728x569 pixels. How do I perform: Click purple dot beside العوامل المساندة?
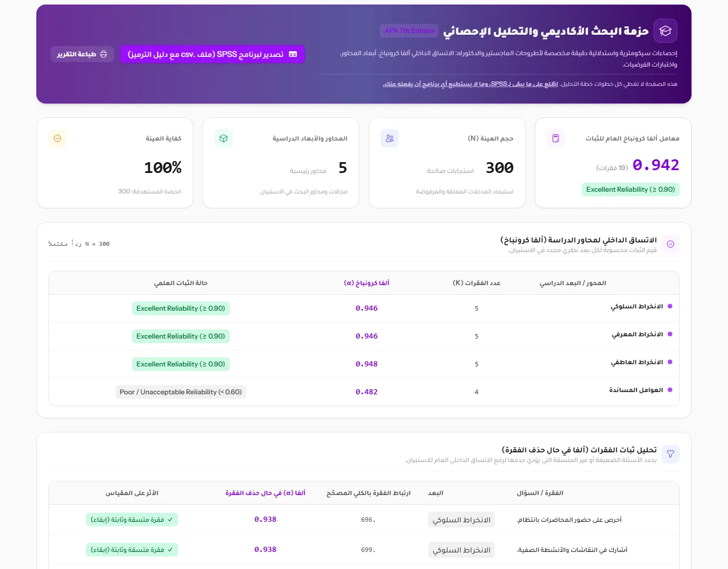[670, 390]
